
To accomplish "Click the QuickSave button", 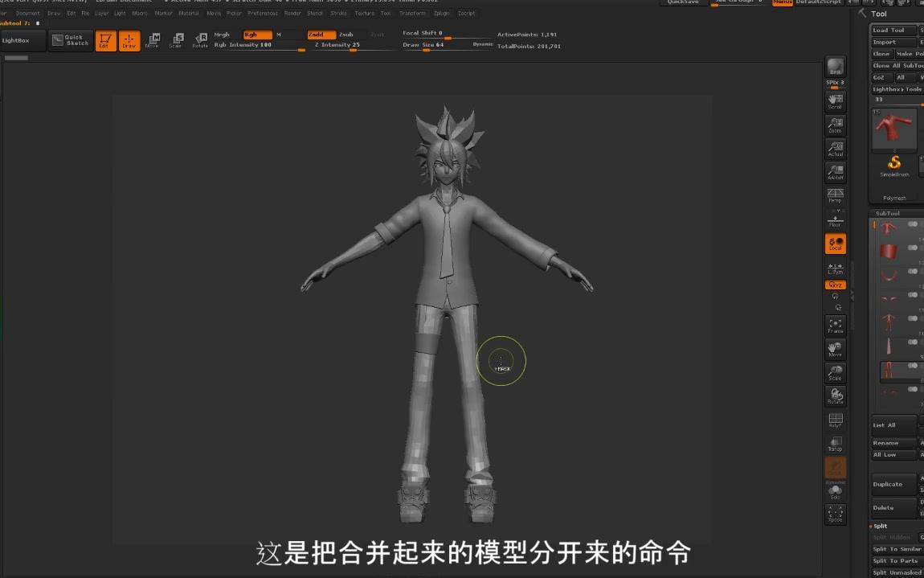I will point(684,2).
